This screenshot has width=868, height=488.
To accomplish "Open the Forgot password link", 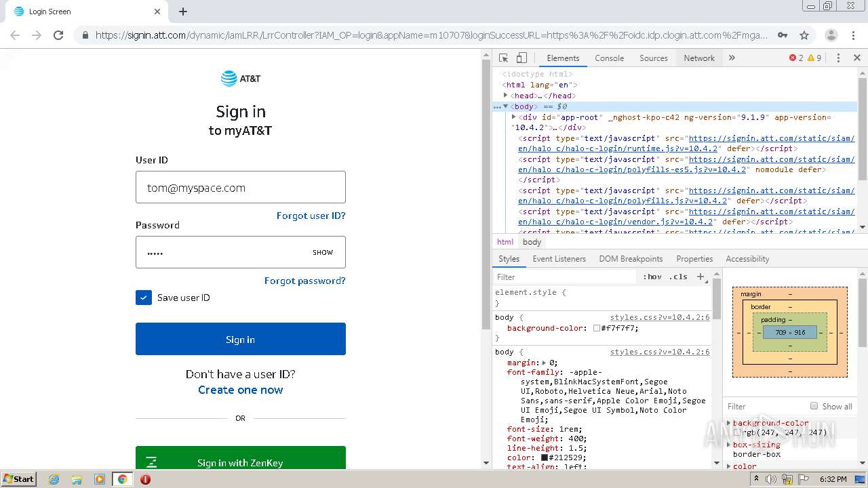I will click(304, 281).
